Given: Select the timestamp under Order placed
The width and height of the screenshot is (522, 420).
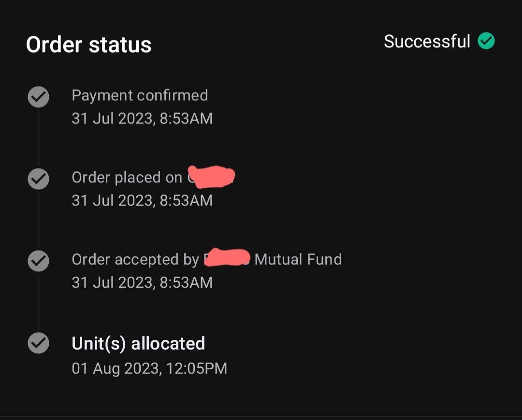Looking at the screenshot, I should point(142,200).
